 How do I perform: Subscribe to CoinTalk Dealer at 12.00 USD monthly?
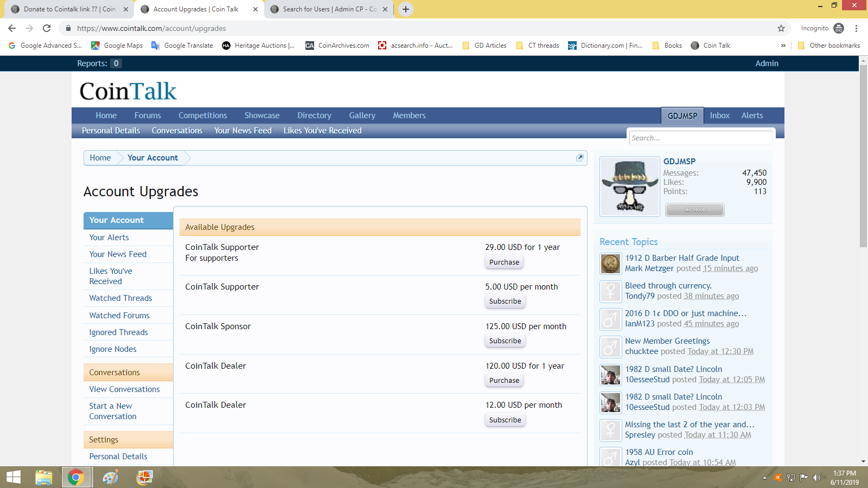(x=505, y=420)
